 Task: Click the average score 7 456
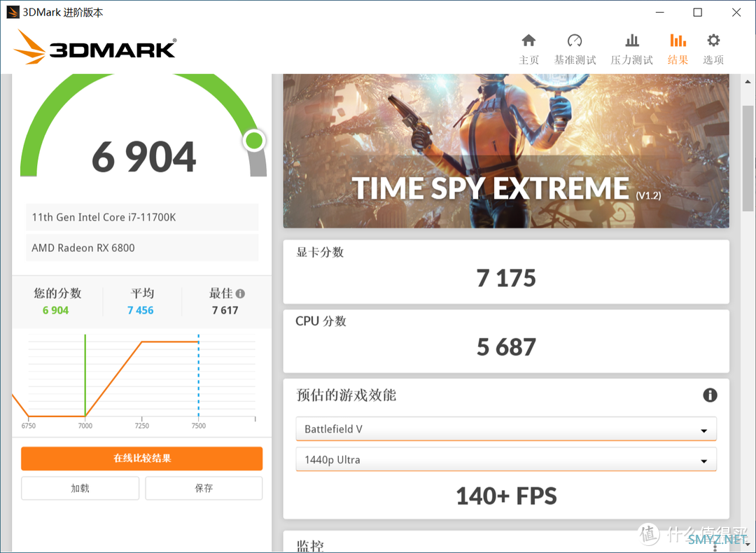pos(140,311)
